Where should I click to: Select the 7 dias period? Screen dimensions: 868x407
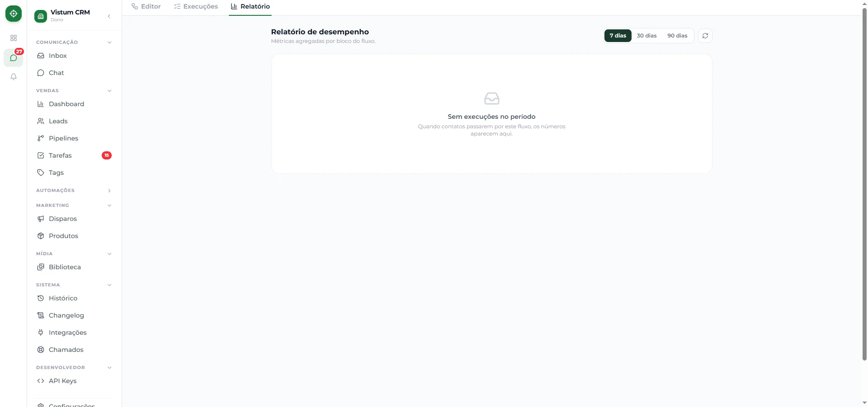618,36
